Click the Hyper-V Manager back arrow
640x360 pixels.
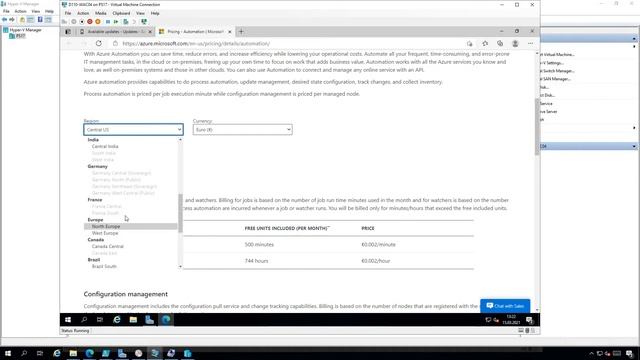(x=4, y=20)
